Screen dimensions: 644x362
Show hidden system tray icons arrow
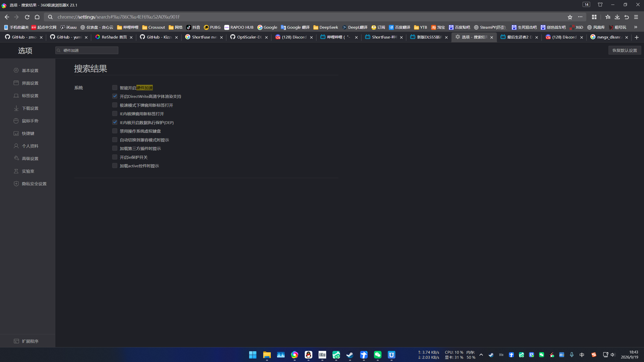point(481,355)
